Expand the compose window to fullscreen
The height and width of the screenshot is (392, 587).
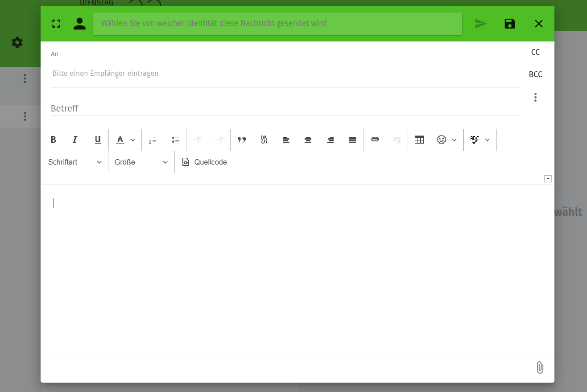(56, 24)
